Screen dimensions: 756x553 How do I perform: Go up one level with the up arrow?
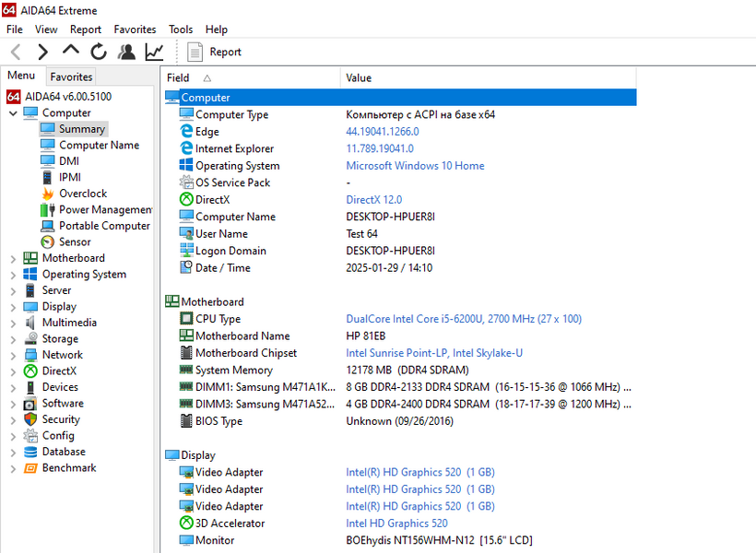click(x=71, y=51)
